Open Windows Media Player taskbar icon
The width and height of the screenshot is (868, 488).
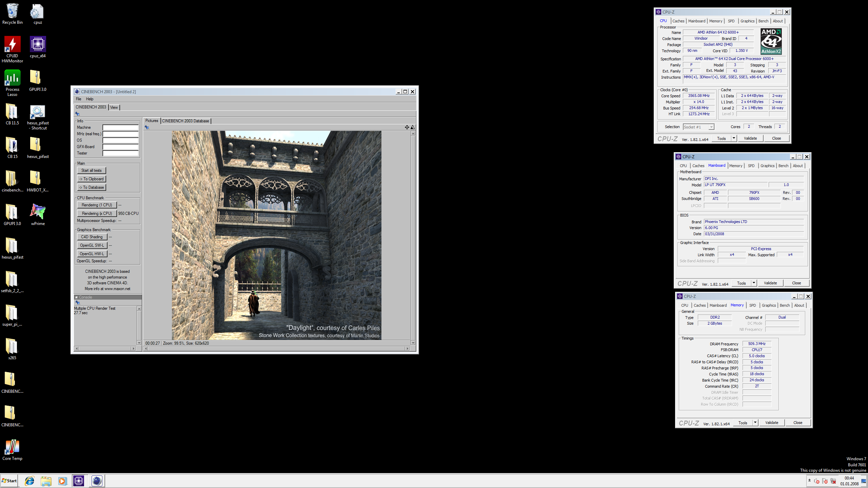coord(62,481)
